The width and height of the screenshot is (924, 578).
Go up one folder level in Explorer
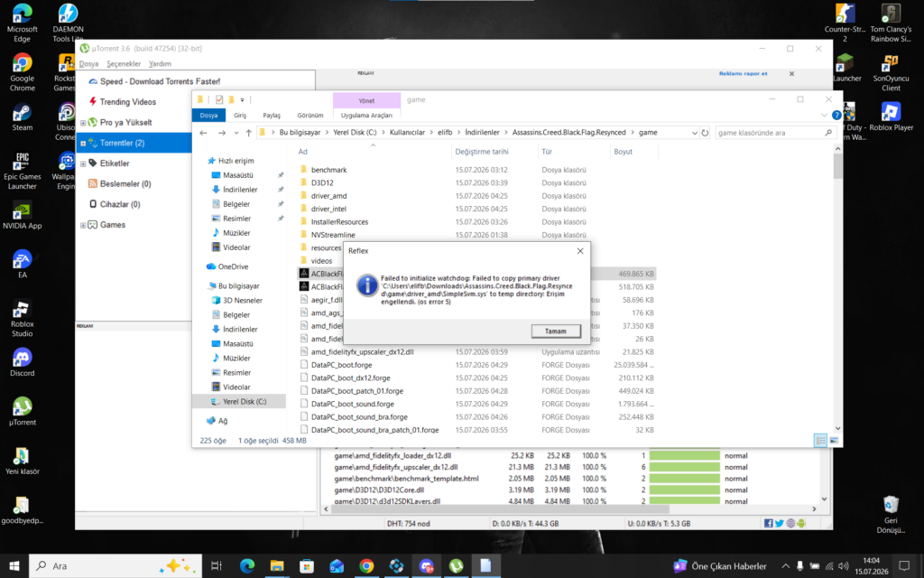tap(249, 133)
